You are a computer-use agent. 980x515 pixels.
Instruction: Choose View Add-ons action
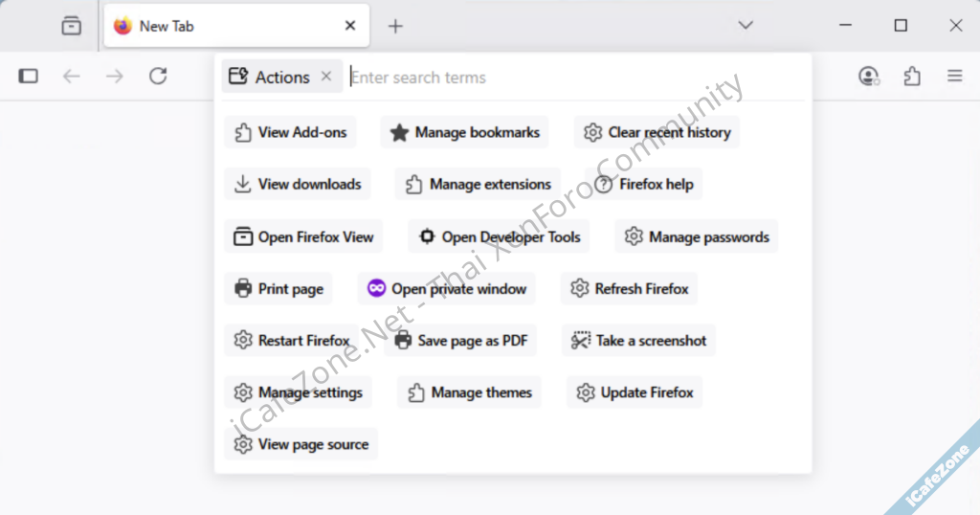coord(290,132)
